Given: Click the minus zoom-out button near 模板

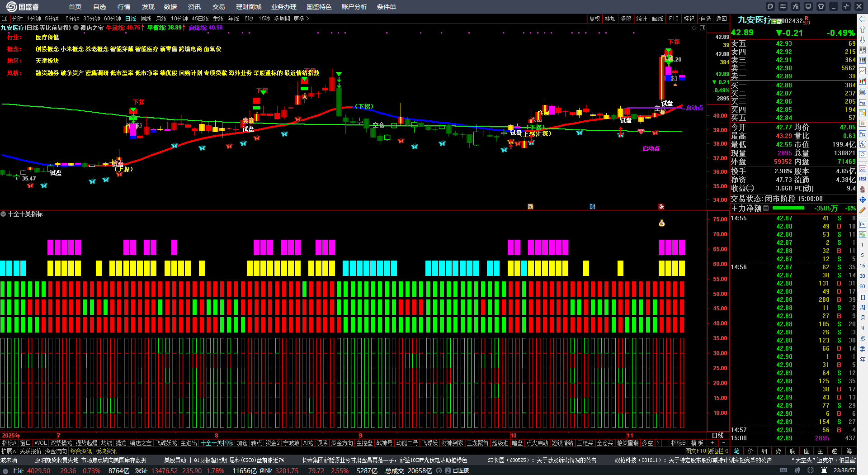Looking at the screenshot, I should point(724,443).
